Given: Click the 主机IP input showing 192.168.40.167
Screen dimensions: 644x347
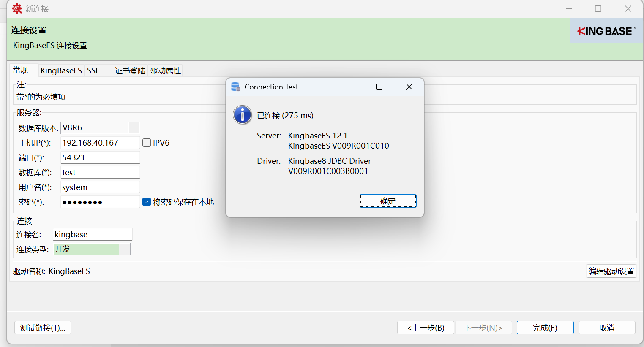Looking at the screenshot, I should tap(100, 143).
